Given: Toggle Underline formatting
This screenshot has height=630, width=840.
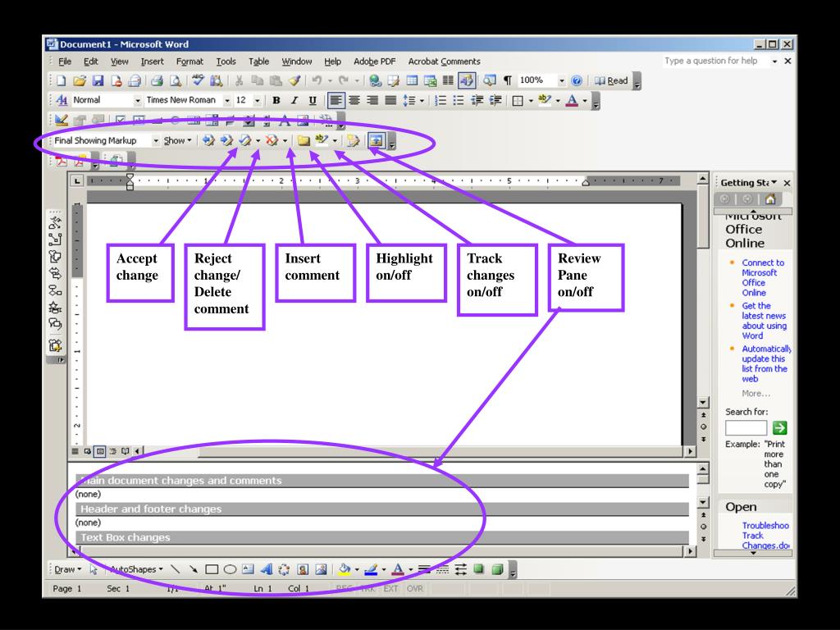Looking at the screenshot, I should point(313,100).
